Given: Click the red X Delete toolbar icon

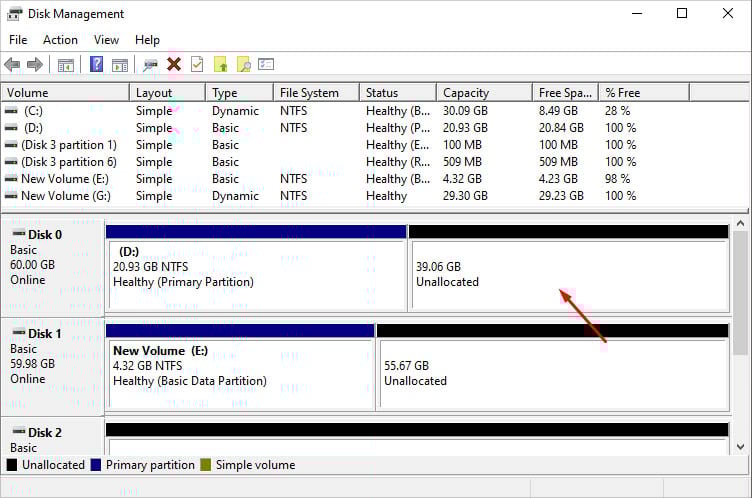Looking at the screenshot, I should click(x=174, y=65).
